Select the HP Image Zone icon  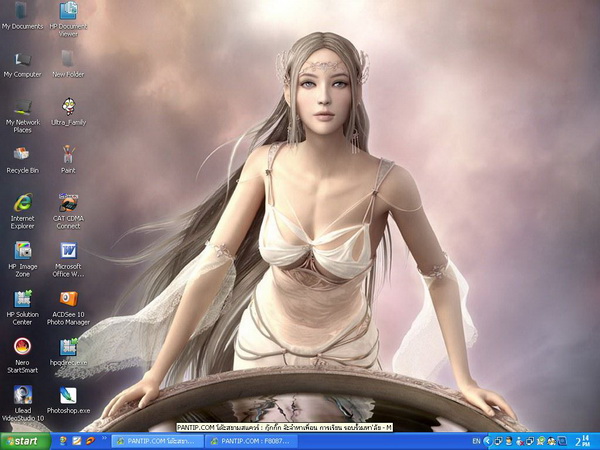tap(22, 260)
